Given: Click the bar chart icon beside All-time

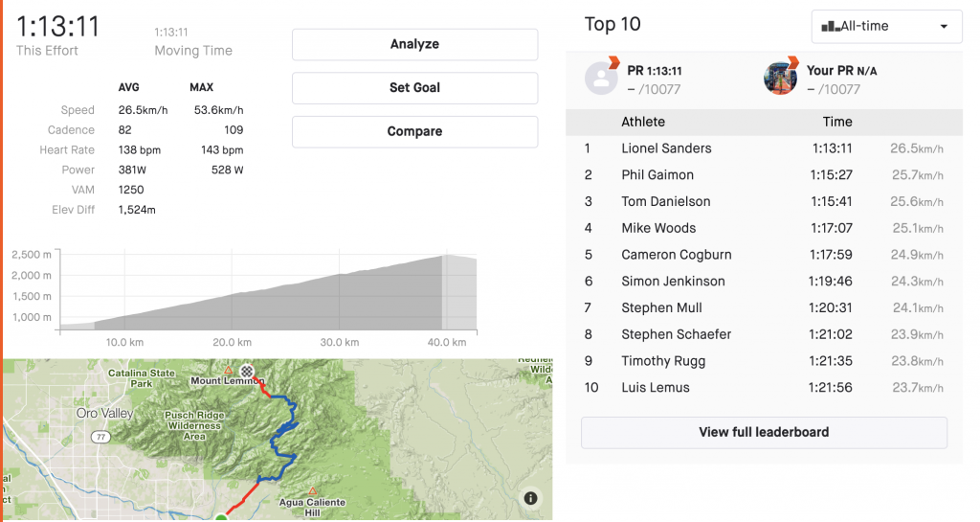Looking at the screenshot, I should point(827,27).
